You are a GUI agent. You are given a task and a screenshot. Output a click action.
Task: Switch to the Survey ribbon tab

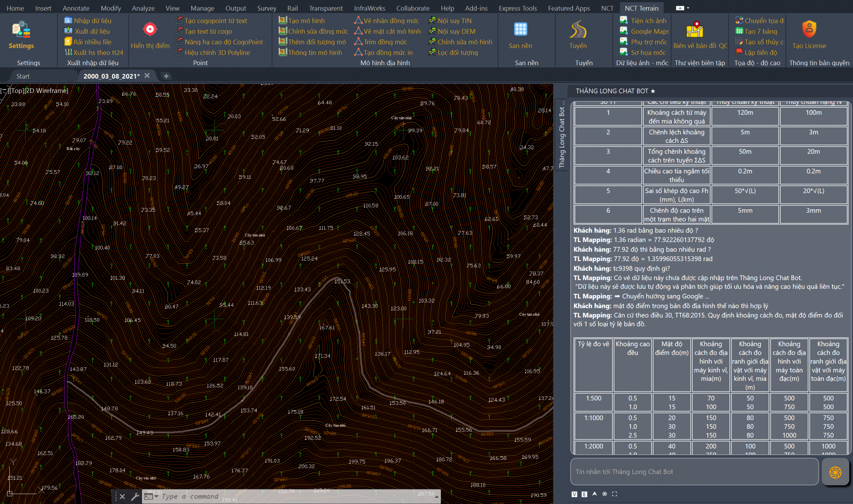coord(266,8)
